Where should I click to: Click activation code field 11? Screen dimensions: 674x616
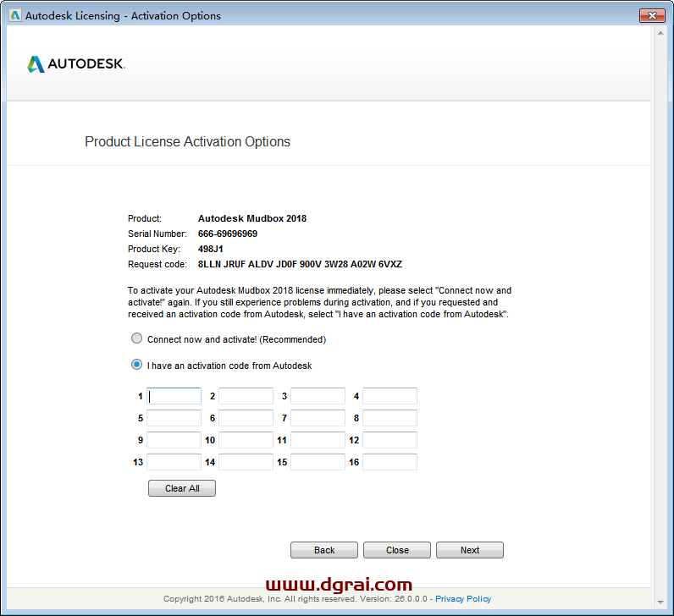point(318,440)
